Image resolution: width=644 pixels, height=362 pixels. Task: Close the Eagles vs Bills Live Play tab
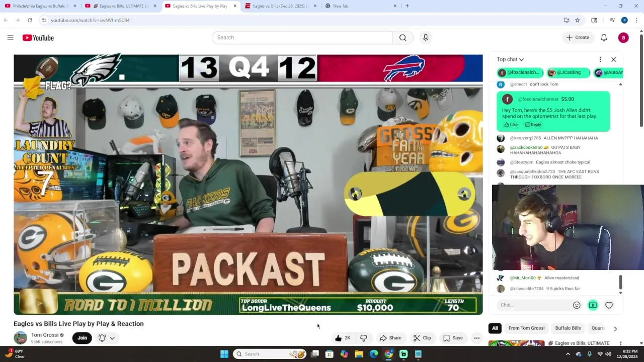tap(234, 6)
